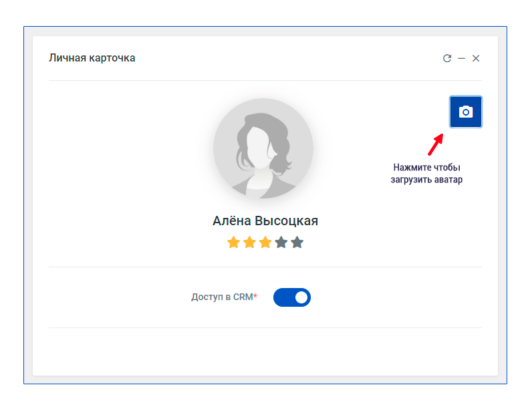The width and height of the screenshot is (532, 407).
Task: Click the white knob of the CRM switch
Action: click(301, 297)
